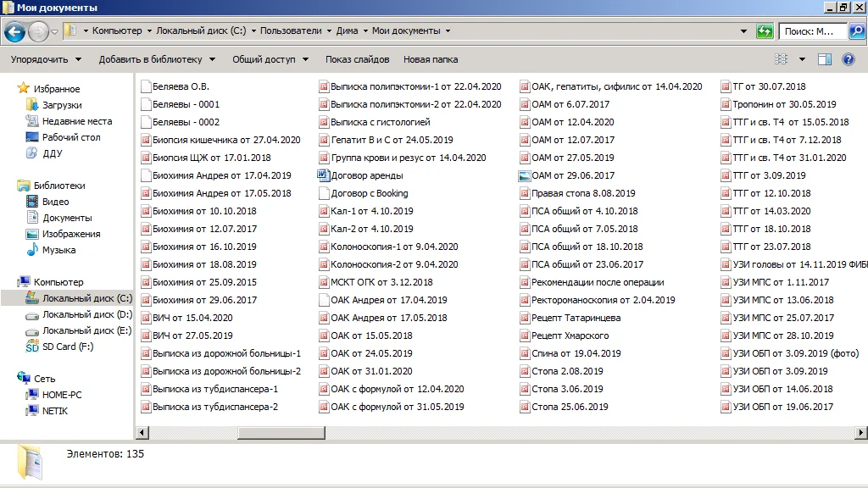Click the horizontal scrollbar thumb
The width and height of the screenshot is (868, 488).
[281, 433]
